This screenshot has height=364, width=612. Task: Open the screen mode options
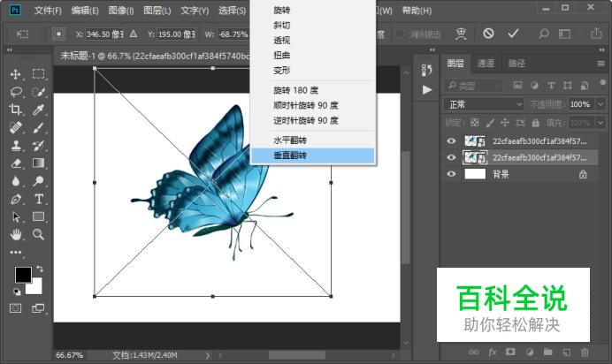38,308
